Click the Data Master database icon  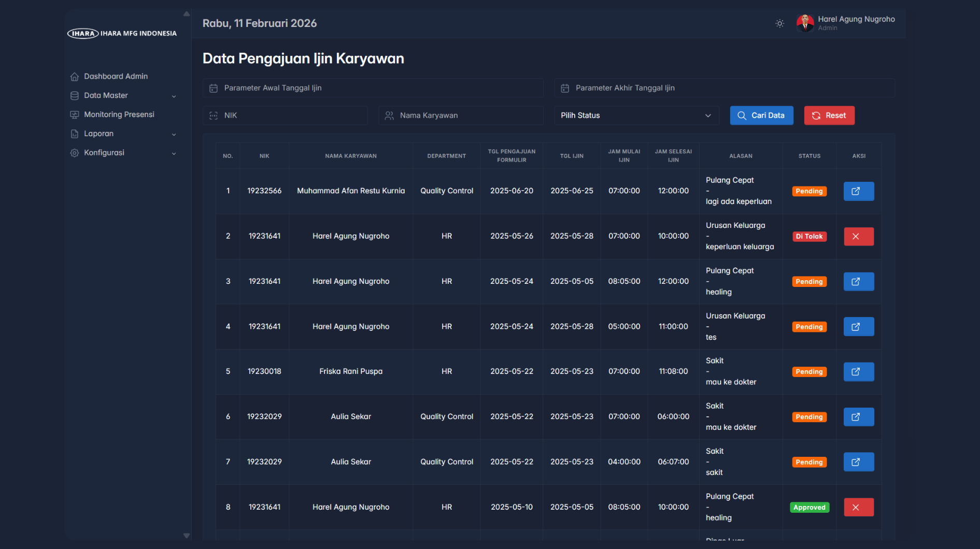[75, 96]
